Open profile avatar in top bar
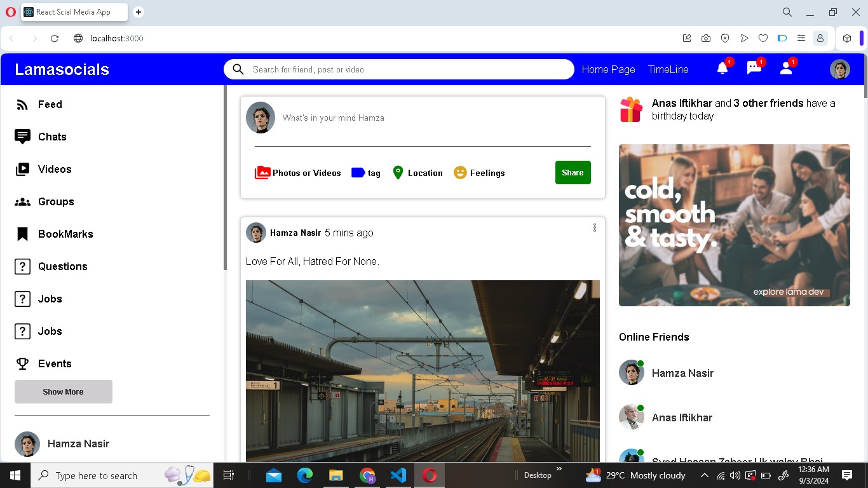Viewport: 868px width, 488px height. point(840,69)
